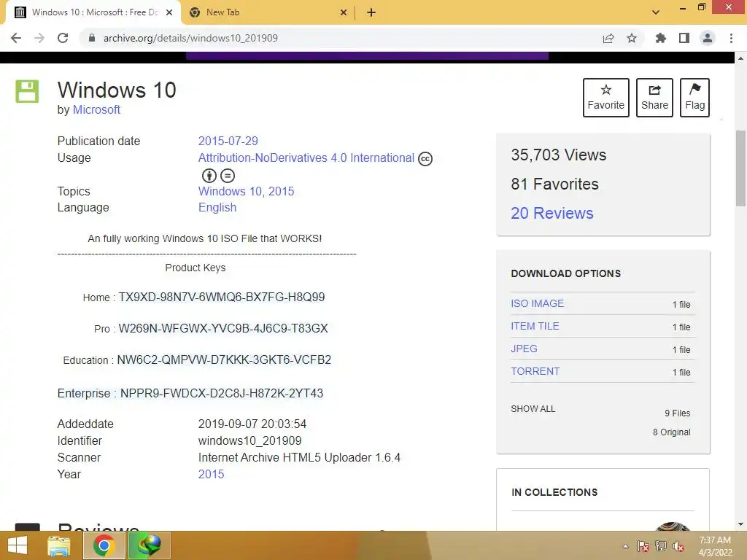Switch to the Windows 10 Microsoft tab
747x560 pixels.
click(x=94, y=12)
